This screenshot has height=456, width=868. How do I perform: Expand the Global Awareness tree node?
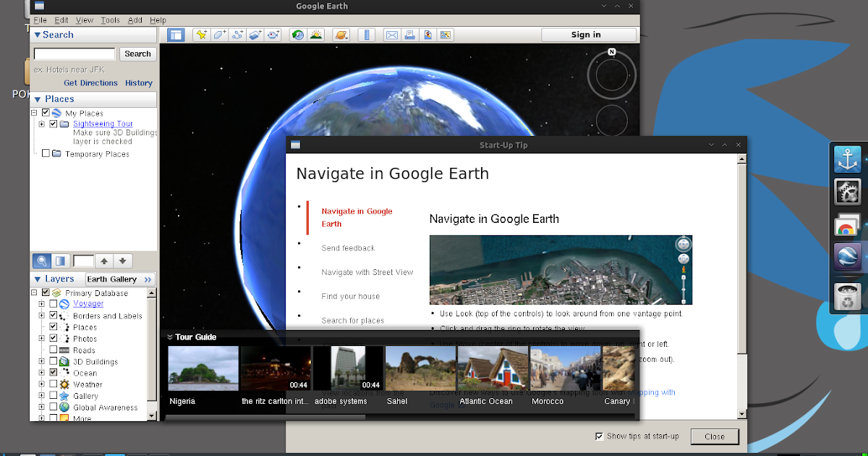42,408
